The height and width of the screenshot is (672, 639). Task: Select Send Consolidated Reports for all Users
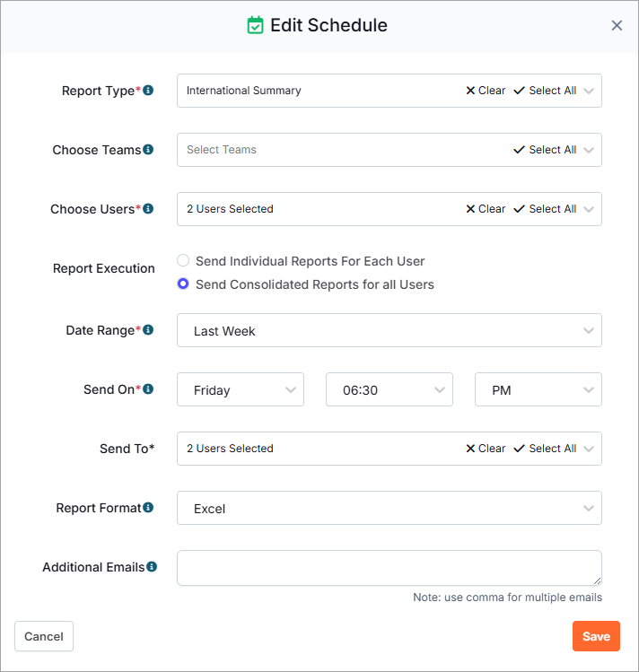[183, 284]
